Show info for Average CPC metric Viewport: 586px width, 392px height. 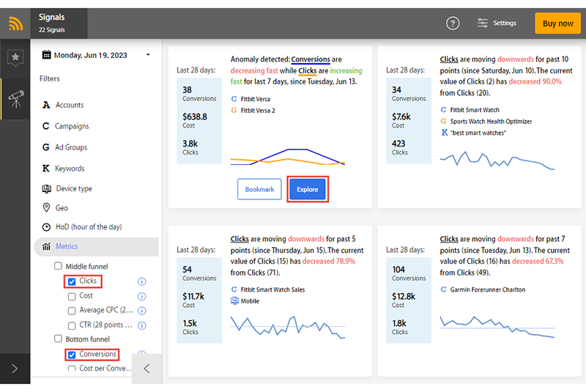[141, 311]
